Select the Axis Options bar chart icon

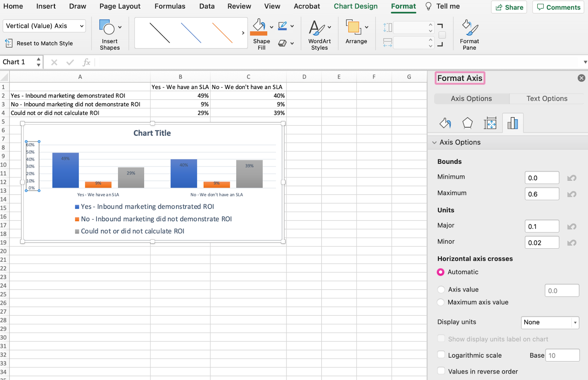pos(513,123)
